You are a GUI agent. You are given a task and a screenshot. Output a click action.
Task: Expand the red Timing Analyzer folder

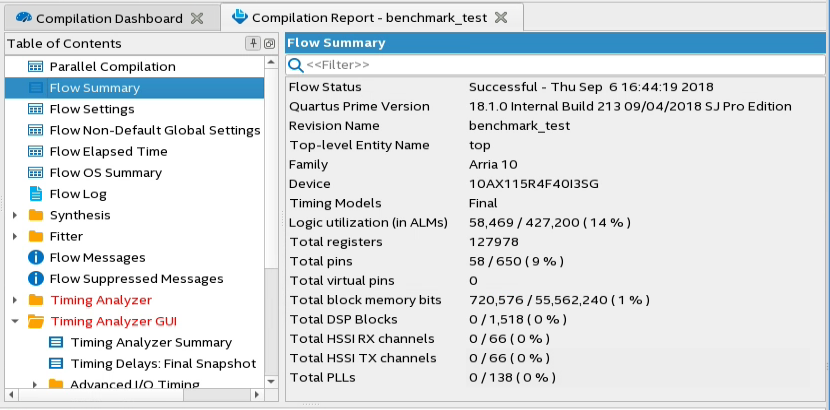[x=14, y=301]
